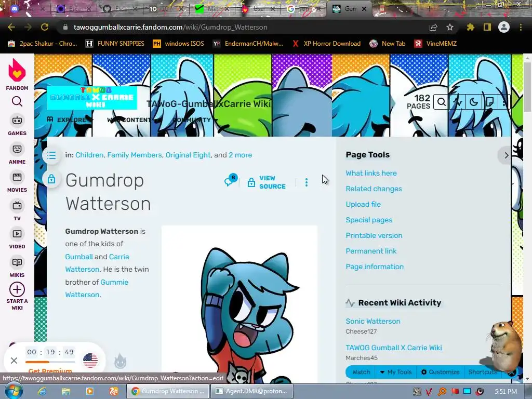Open TV section in Fandom sidebar

[17, 211]
